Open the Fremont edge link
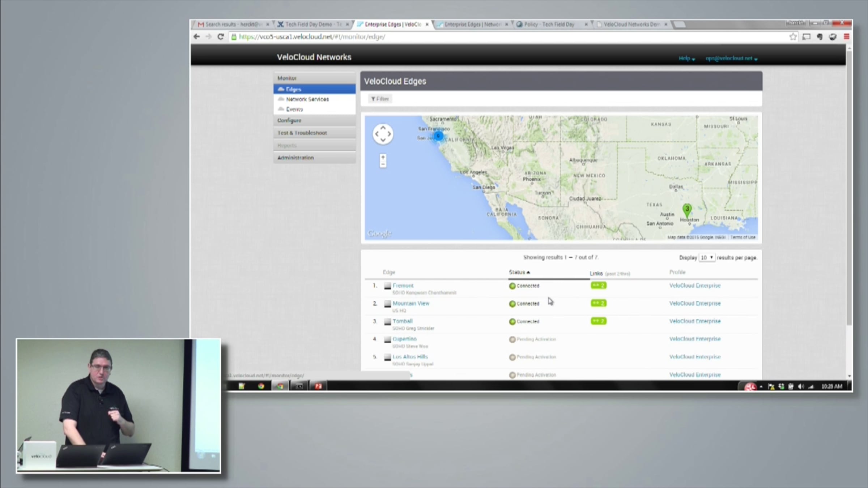868x488 pixels. (x=403, y=286)
